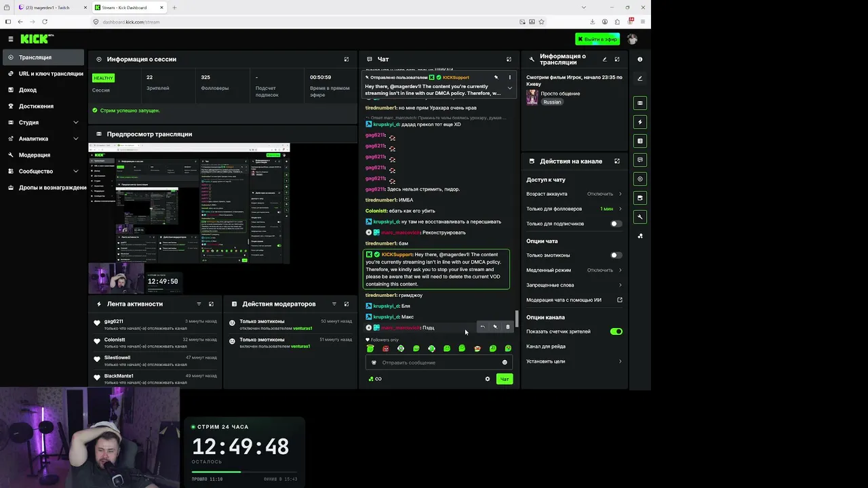
Task: Open the pinned message three-dot menu
Action: 510,77
